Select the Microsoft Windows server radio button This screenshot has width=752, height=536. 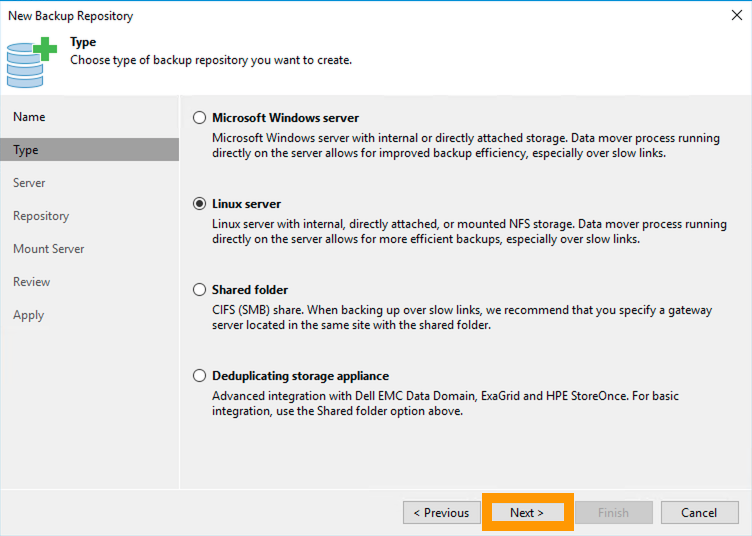pyautogui.click(x=200, y=118)
